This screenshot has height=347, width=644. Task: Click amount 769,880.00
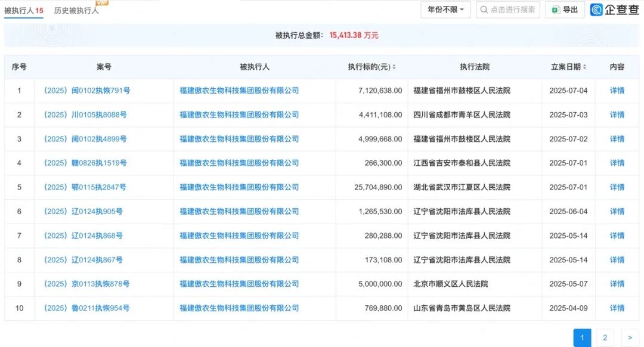[x=383, y=308]
